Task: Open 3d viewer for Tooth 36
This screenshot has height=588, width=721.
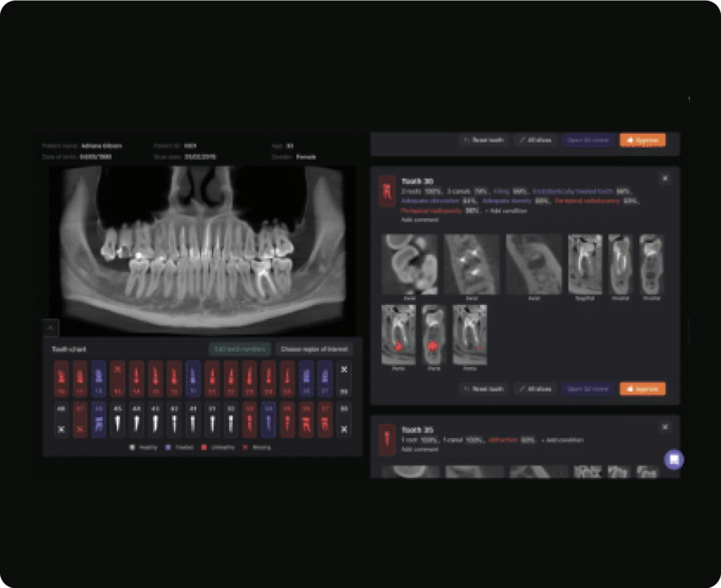Action: tap(589, 389)
